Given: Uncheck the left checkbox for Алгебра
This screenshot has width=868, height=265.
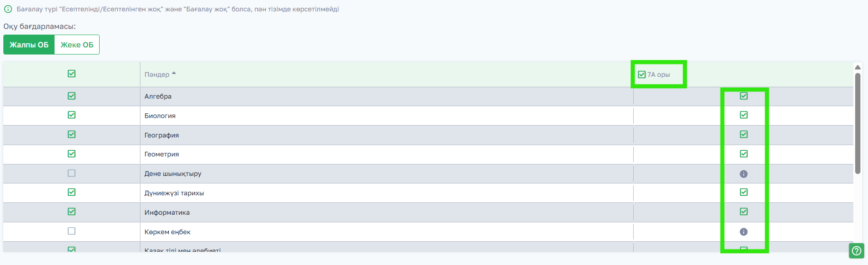Looking at the screenshot, I should point(72,96).
